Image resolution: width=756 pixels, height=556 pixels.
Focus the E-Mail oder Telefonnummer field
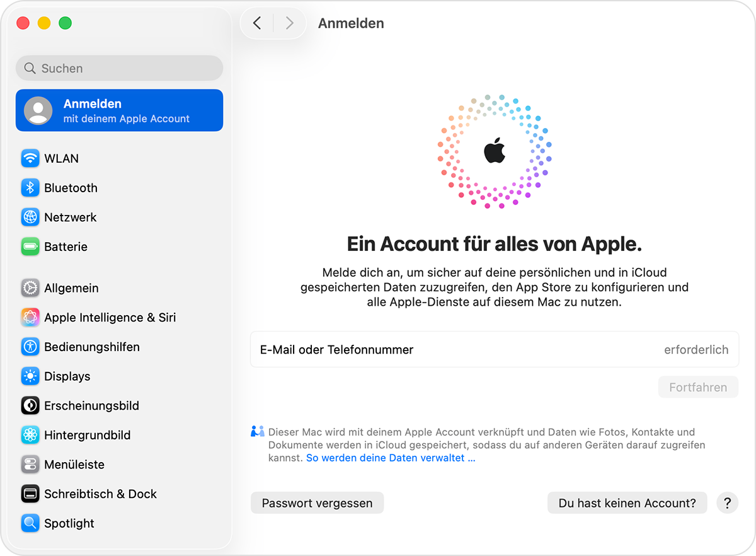(x=495, y=349)
